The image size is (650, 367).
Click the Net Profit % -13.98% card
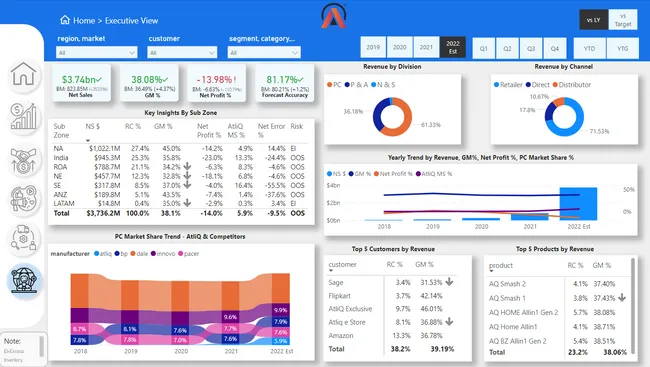[x=216, y=83]
